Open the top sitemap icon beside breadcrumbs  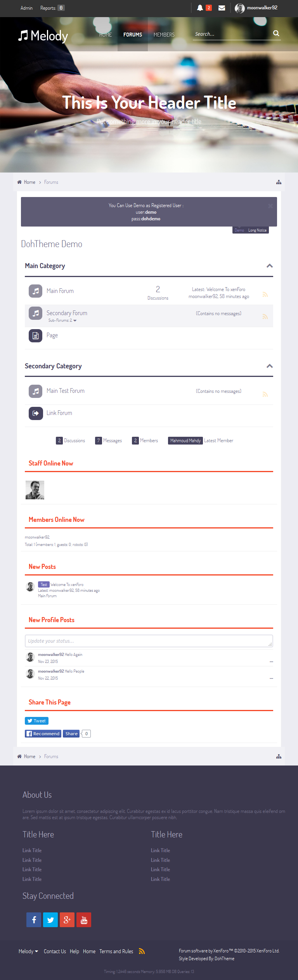[279, 182]
